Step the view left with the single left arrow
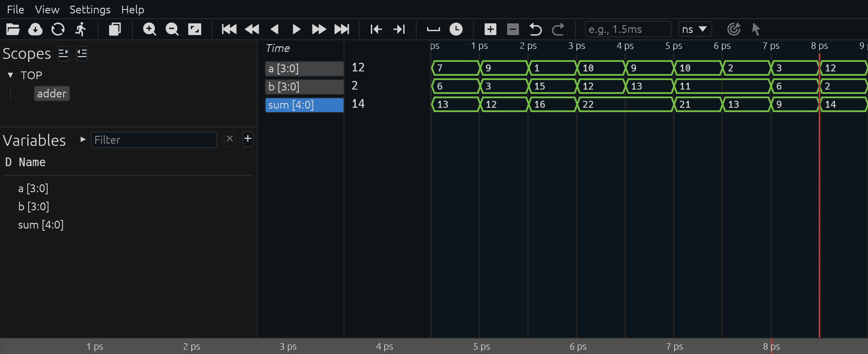Image resolution: width=868 pixels, height=354 pixels. 274,29
